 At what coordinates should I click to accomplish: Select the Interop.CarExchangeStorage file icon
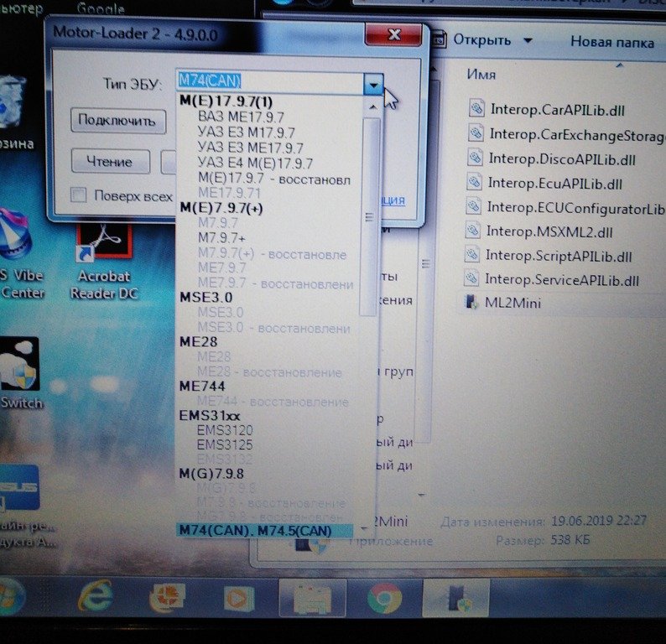pos(476,132)
